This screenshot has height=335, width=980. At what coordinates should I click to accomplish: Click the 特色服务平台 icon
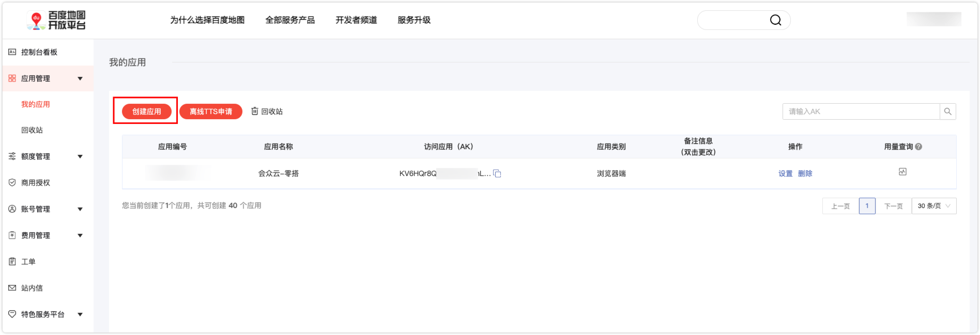(12, 314)
